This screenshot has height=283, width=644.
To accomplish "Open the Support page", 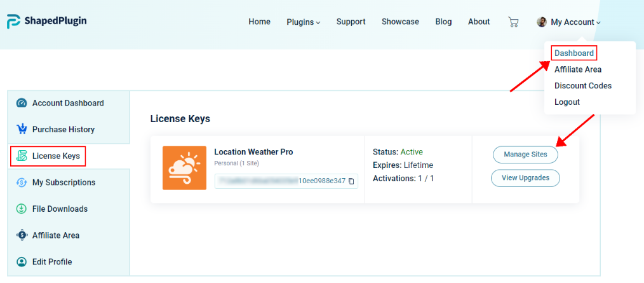I will (x=351, y=22).
